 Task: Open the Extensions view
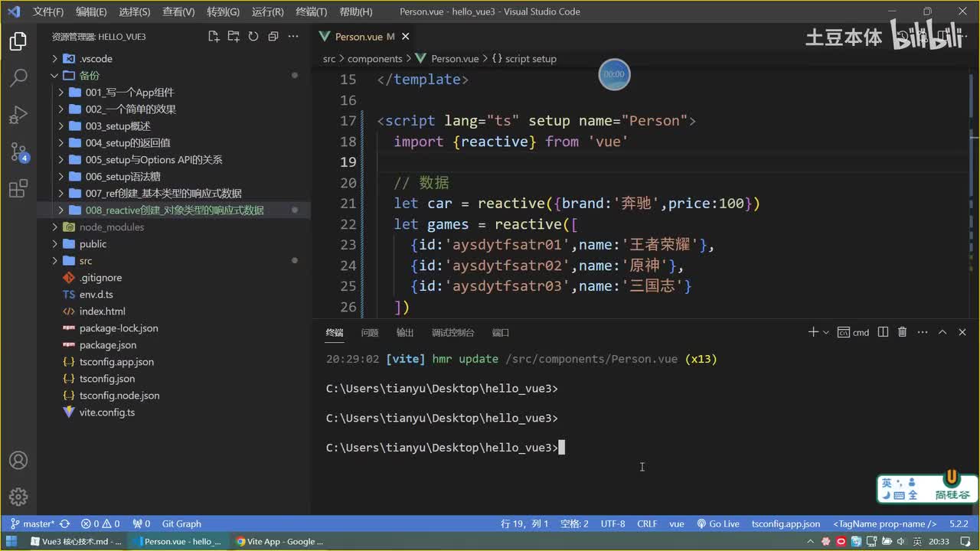pyautogui.click(x=18, y=189)
